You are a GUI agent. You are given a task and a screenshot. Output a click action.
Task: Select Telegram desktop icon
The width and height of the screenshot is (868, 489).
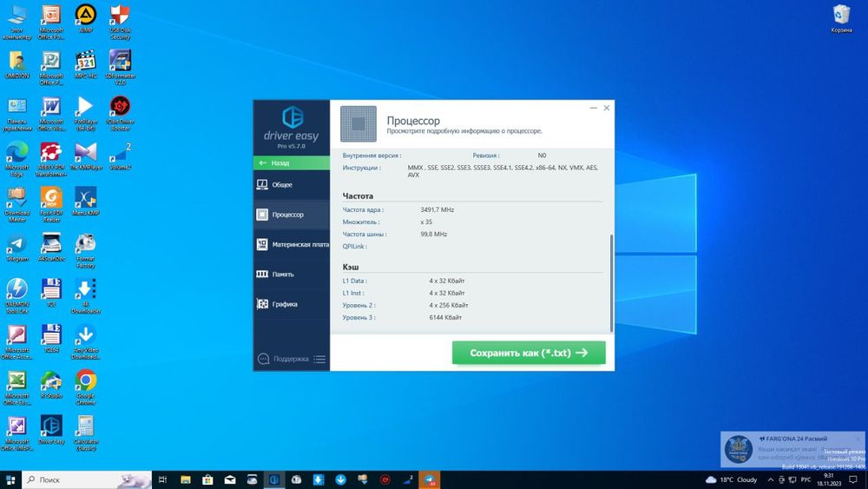(x=16, y=247)
